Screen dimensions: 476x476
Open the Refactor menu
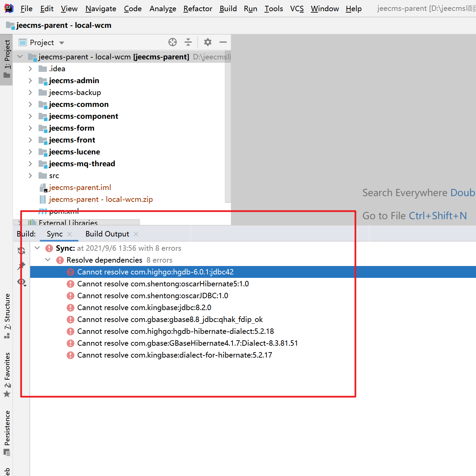(x=198, y=8)
